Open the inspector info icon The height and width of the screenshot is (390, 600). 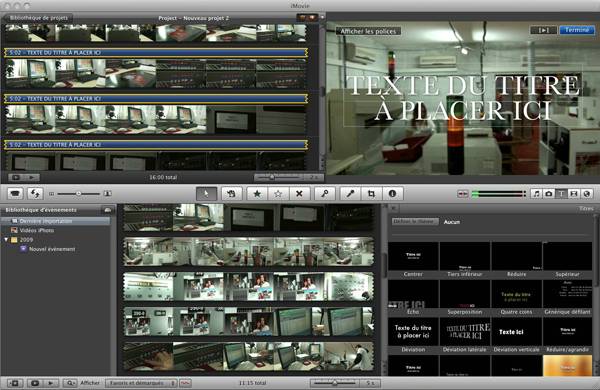point(392,194)
